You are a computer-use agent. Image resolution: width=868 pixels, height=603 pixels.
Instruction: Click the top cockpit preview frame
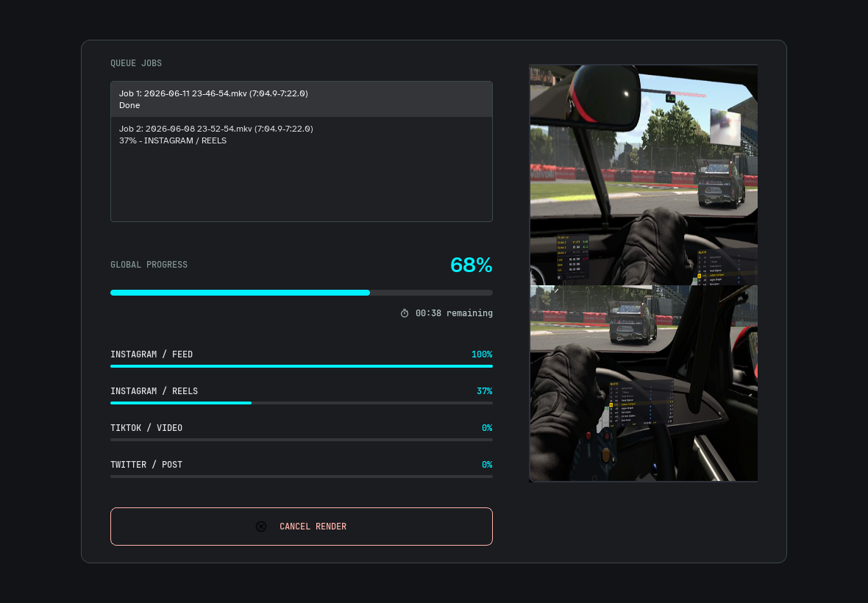[644, 175]
